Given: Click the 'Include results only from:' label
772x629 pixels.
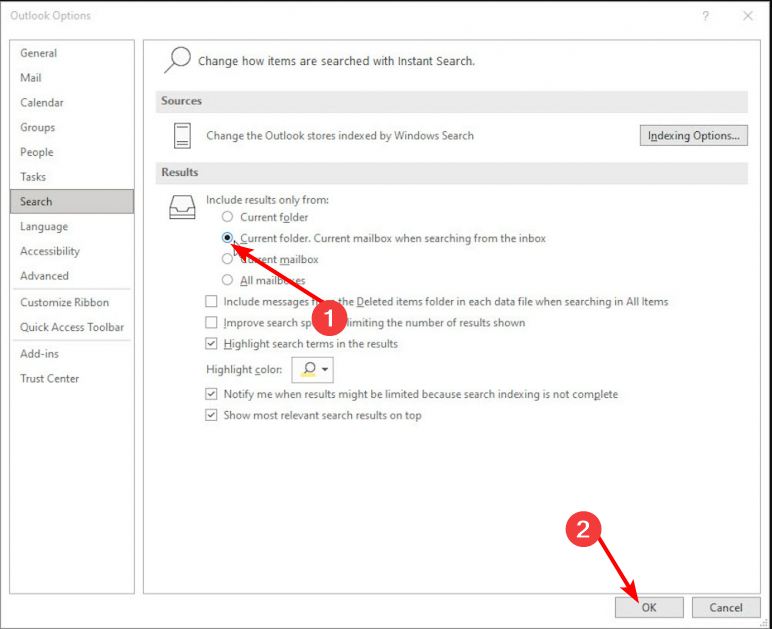Looking at the screenshot, I should tap(267, 200).
